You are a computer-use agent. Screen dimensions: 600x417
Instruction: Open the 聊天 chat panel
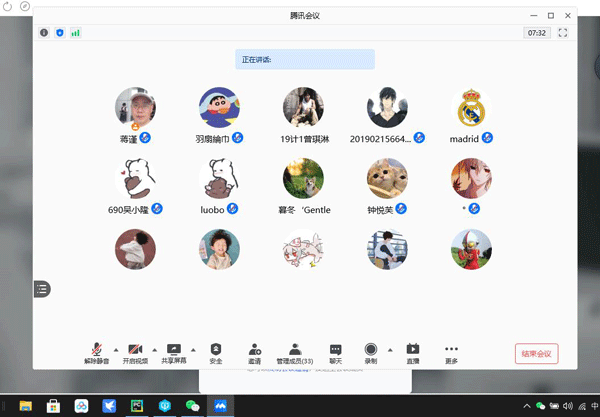(x=336, y=351)
